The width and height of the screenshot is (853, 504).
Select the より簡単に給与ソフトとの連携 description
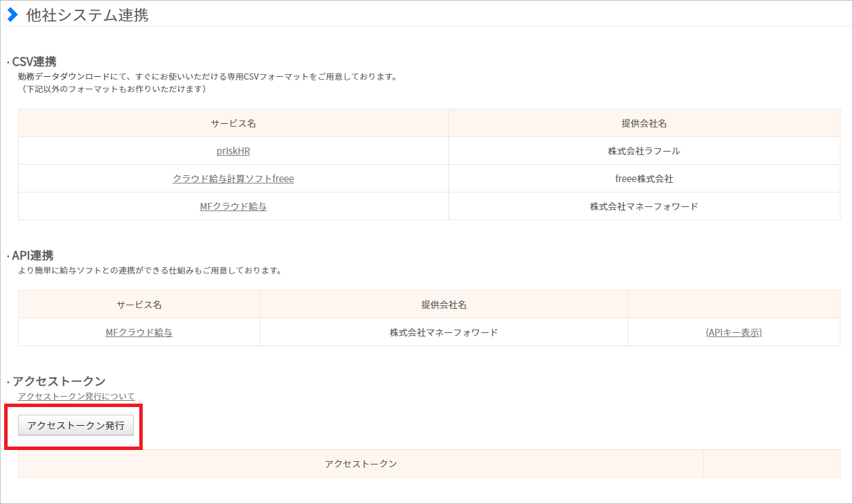150,271
